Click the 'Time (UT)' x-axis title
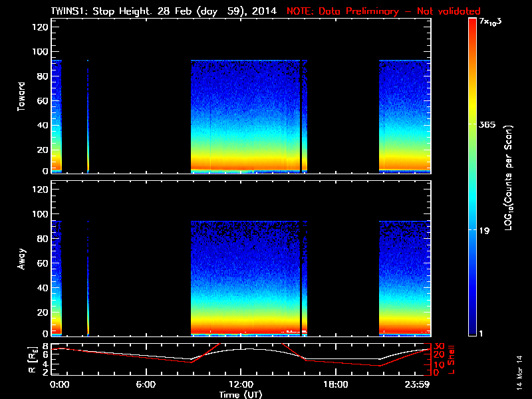 click(x=241, y=394)
